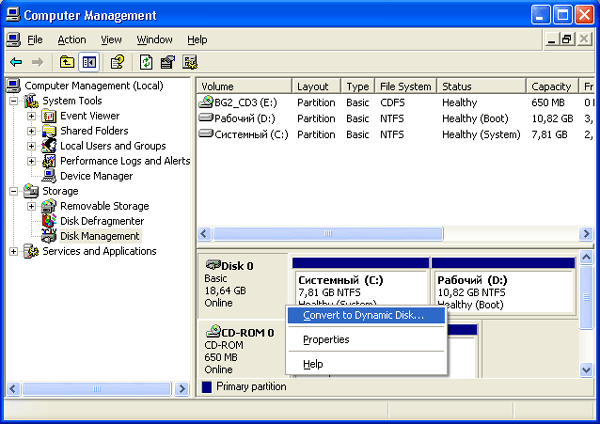Click the MDI child Restore button
The height and width of the screenshot is (424, 600).
pos(567,39)
